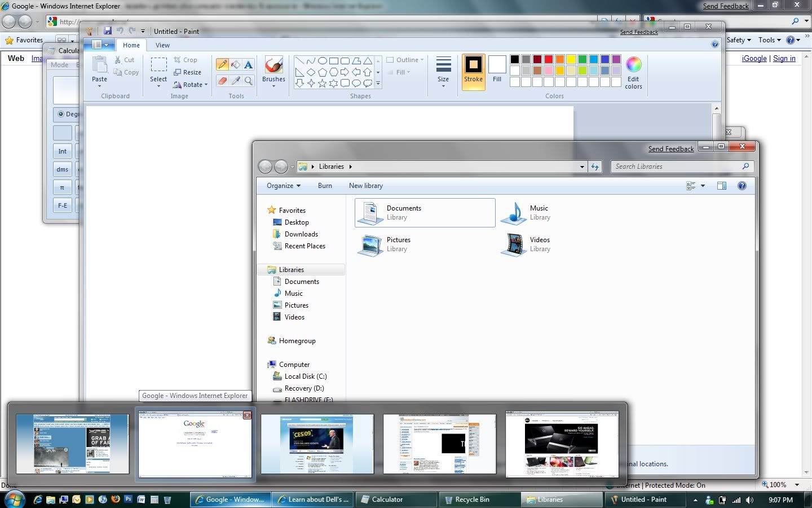Image resolution: width=812 pixels, height=508 pixels.
Task: Click the Photoshop icon in taskbar quick launch
Action: click(x=129, y=500)
